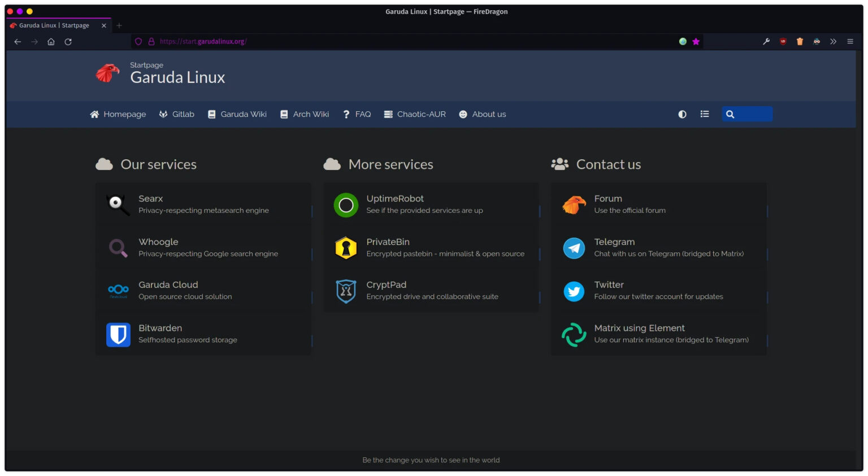Click the uBlock Origin extension icon

click(x=783, y=41)
